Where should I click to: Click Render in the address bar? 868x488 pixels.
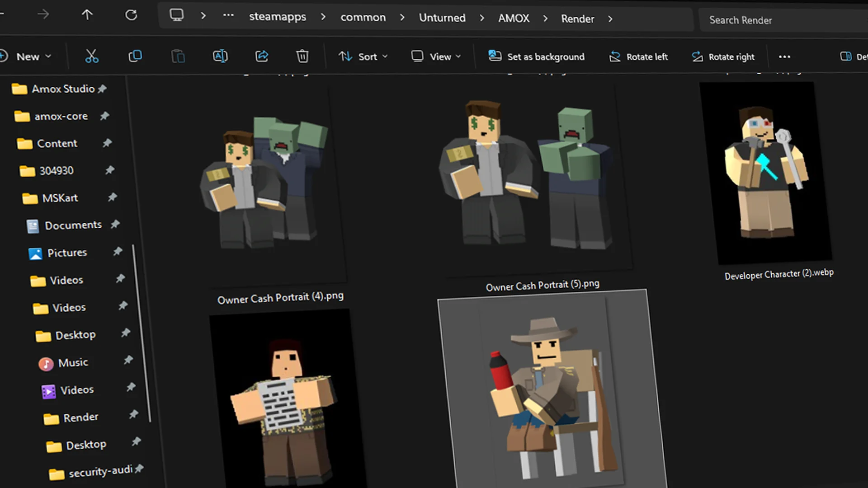(577, 19)
